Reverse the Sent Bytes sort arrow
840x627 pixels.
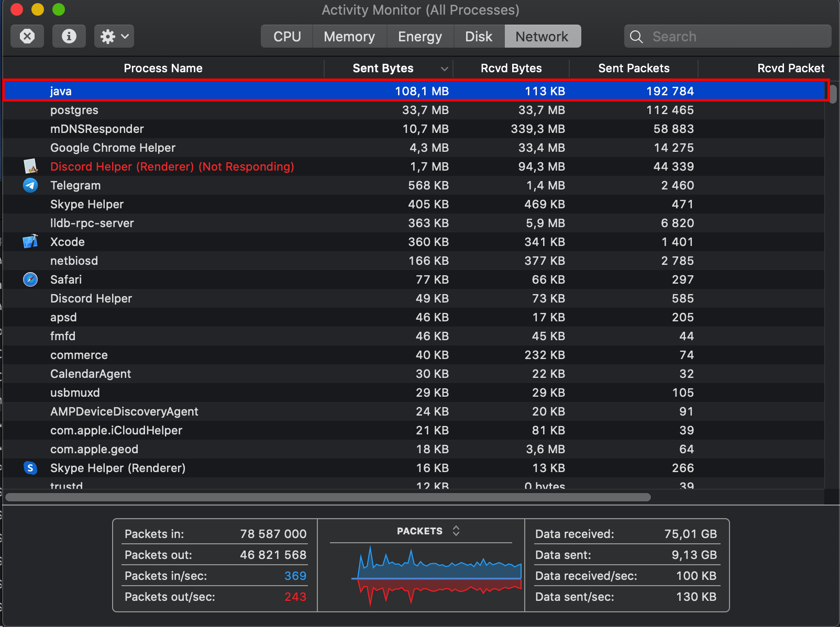[444, 69]
